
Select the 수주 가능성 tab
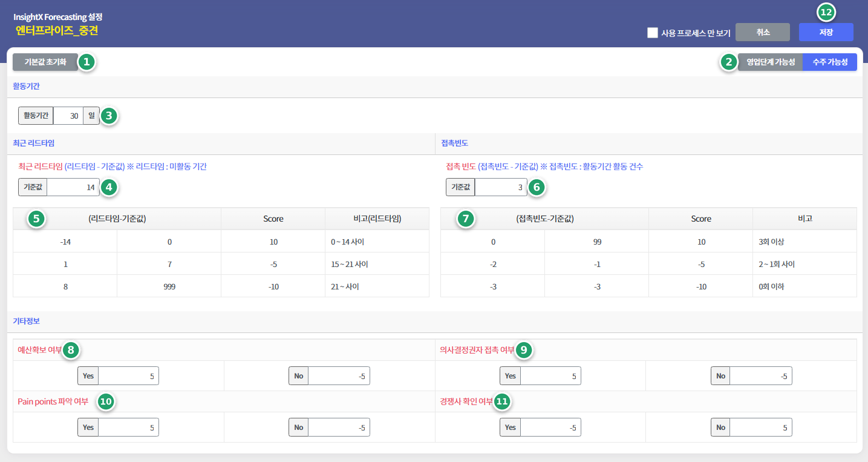830,62
